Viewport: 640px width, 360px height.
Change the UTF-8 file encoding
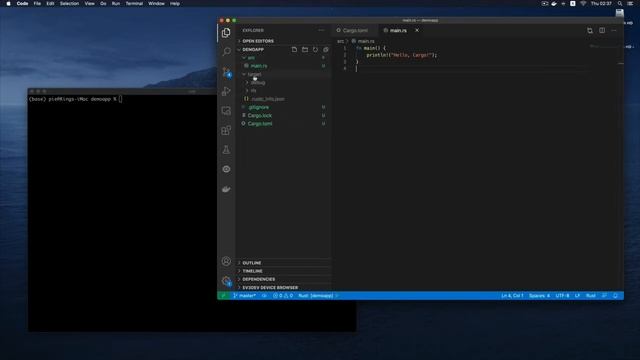tap(562, 296)
